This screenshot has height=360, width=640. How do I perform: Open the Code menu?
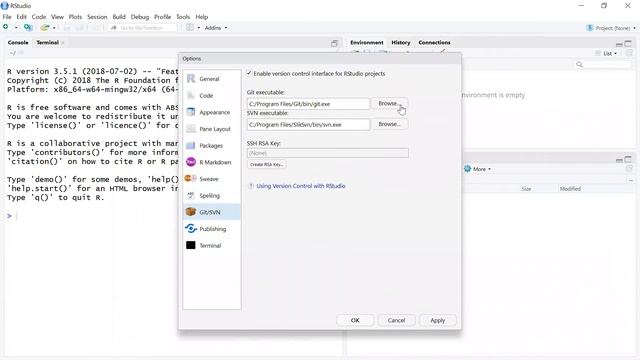pos(39,17)
